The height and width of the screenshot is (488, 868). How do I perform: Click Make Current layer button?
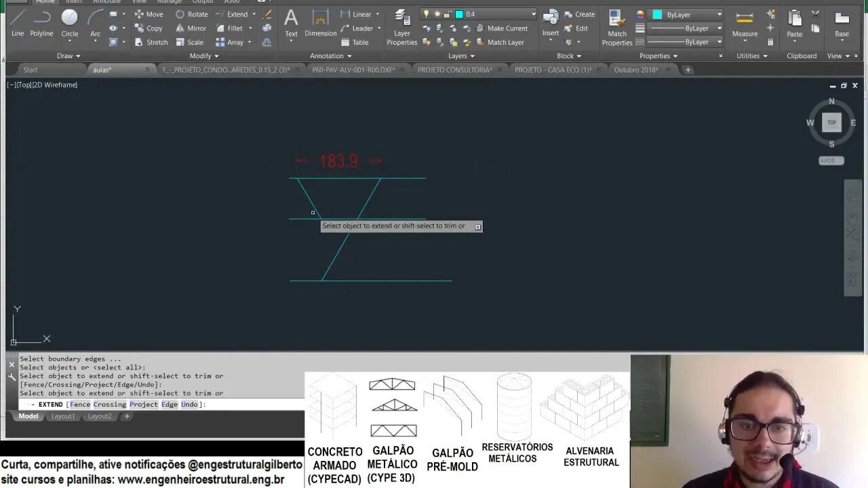pos(502,28)
